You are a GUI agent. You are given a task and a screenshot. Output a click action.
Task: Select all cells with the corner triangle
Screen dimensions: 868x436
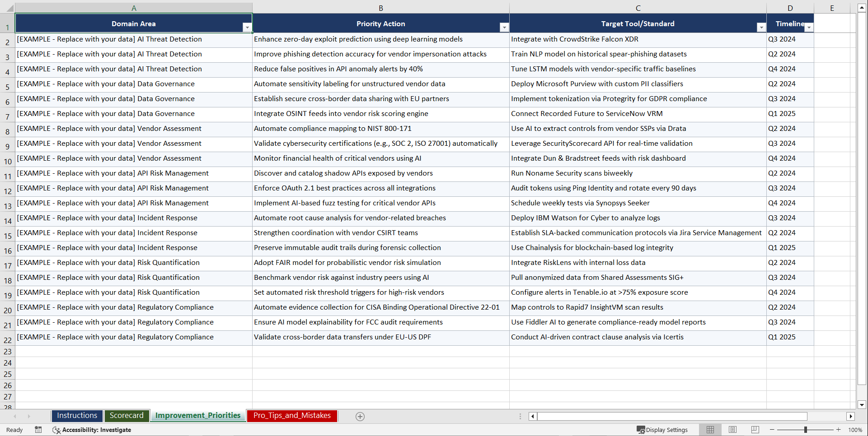pos(11,7)
